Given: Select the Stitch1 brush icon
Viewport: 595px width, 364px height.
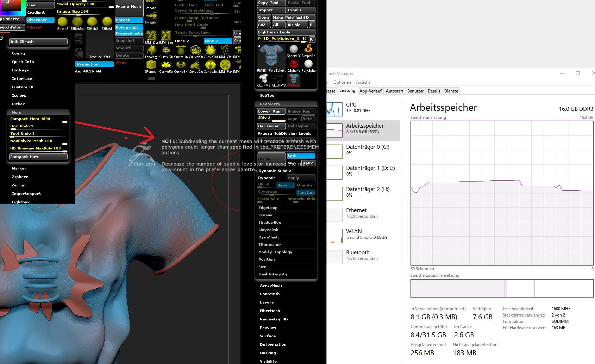Looking at the screenshot, I should (x=107, y=22).
